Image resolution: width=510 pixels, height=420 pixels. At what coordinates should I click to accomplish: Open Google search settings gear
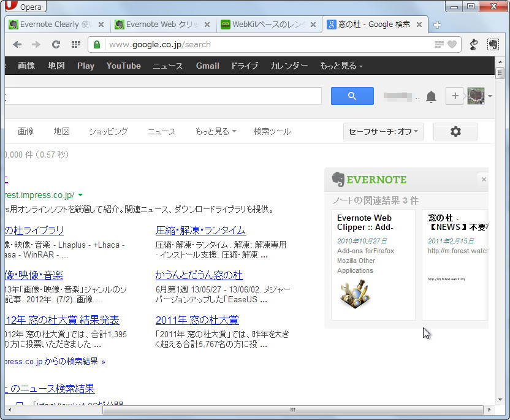[455, 131]
